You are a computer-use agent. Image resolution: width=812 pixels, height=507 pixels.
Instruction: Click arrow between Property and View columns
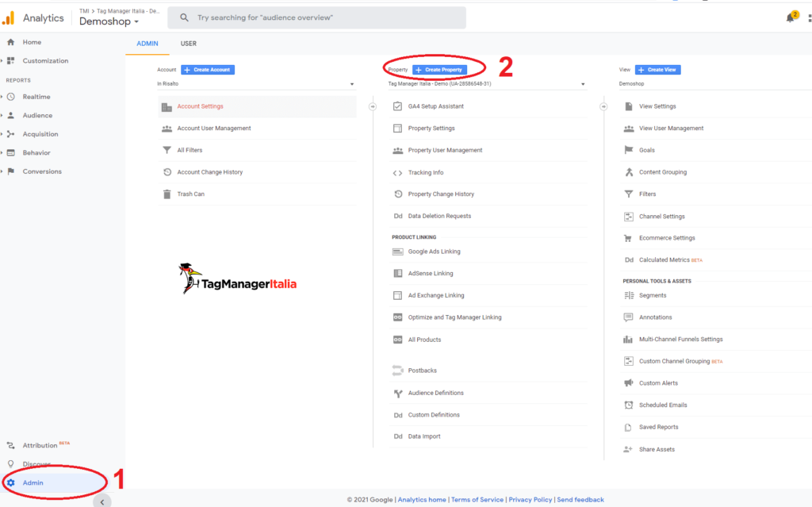pyautogui.click(x=603, y=107)
